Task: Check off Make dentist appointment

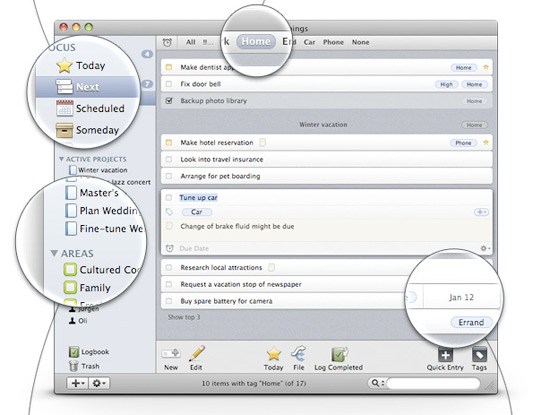Action: pos(169,67)
